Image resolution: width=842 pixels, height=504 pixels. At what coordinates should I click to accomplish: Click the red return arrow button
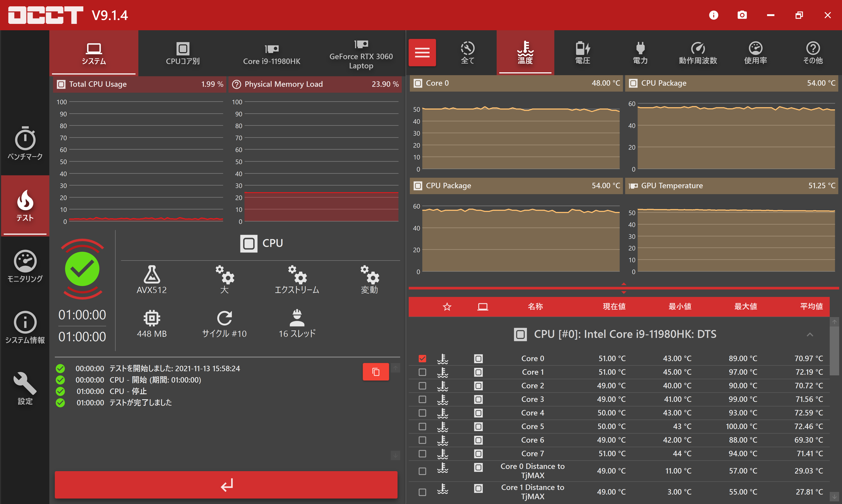[x=226, y=485]
